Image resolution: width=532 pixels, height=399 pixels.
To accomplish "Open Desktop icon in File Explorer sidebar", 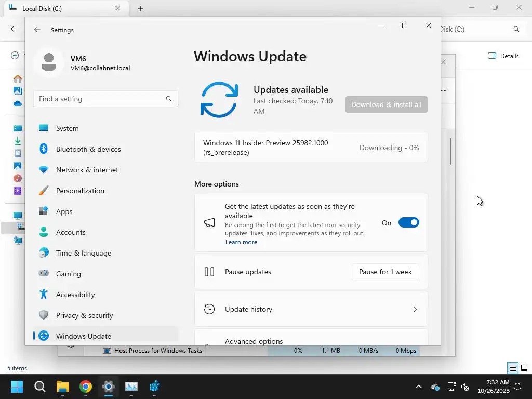I will [18, 128].
